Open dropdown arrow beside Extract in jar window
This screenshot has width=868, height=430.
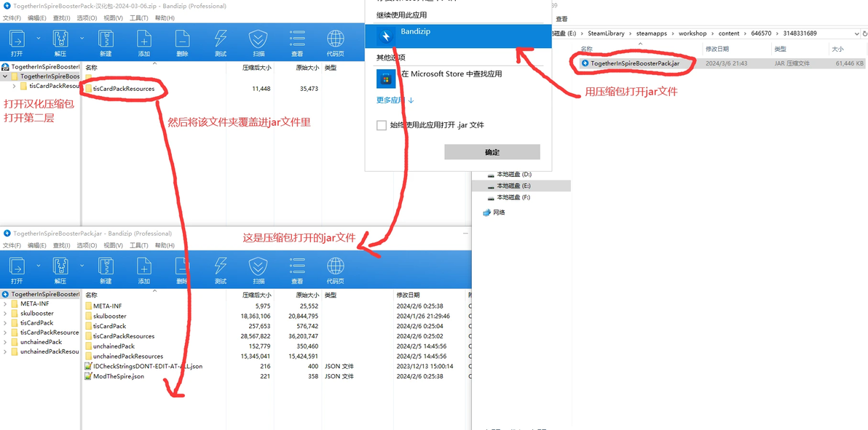(x=82, y=266)
